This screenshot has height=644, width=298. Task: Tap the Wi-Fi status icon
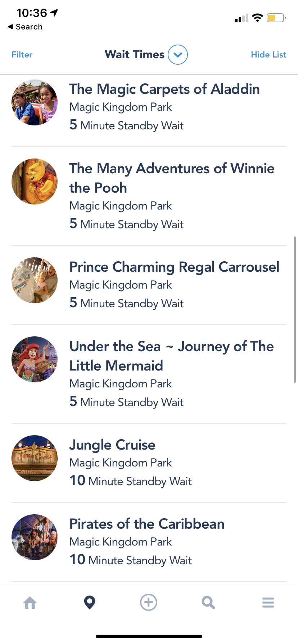click(257, 18)
